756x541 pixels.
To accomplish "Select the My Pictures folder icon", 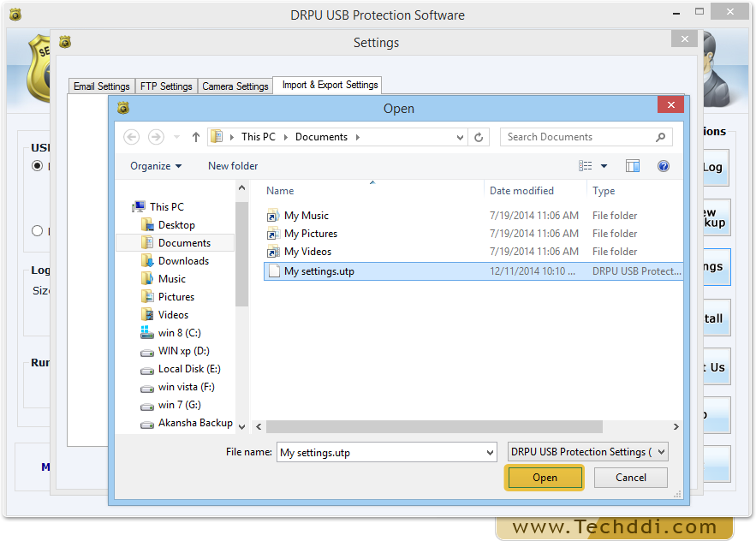I will (273, 234).
